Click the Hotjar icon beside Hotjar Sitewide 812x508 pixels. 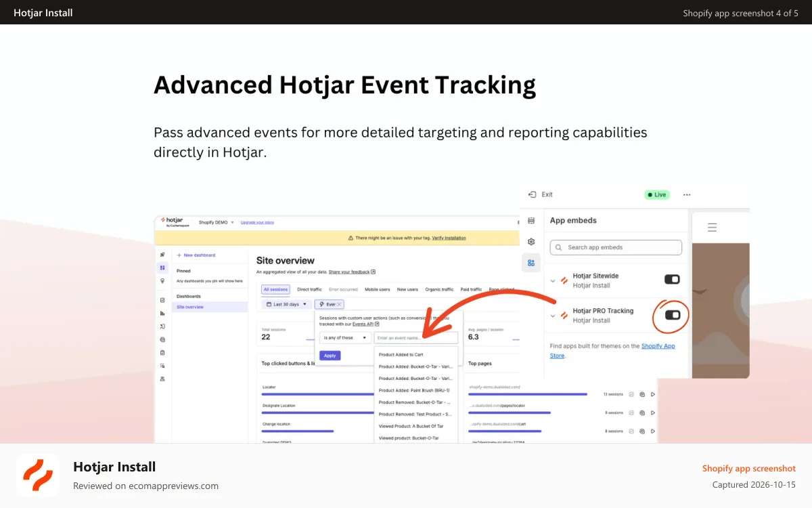coord(564,280)
